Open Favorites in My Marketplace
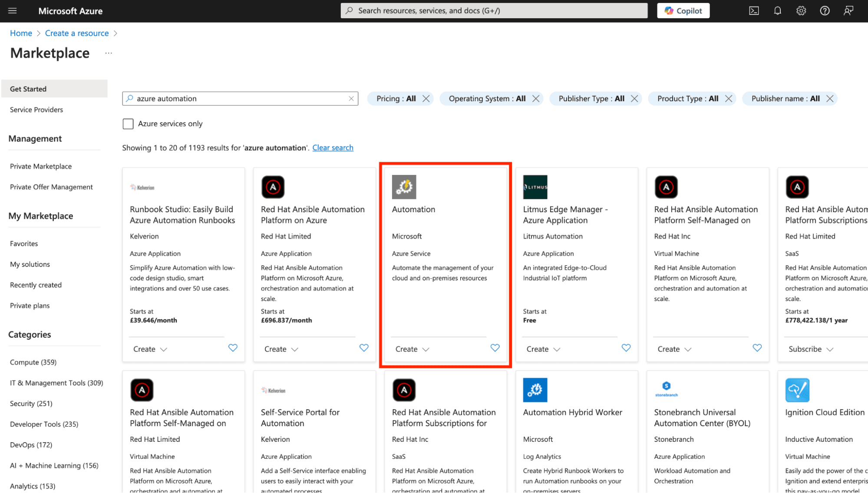 click(24, 244)
